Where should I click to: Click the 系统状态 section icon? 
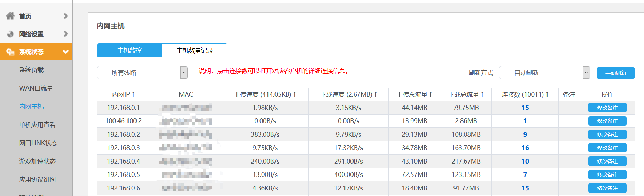10,52
